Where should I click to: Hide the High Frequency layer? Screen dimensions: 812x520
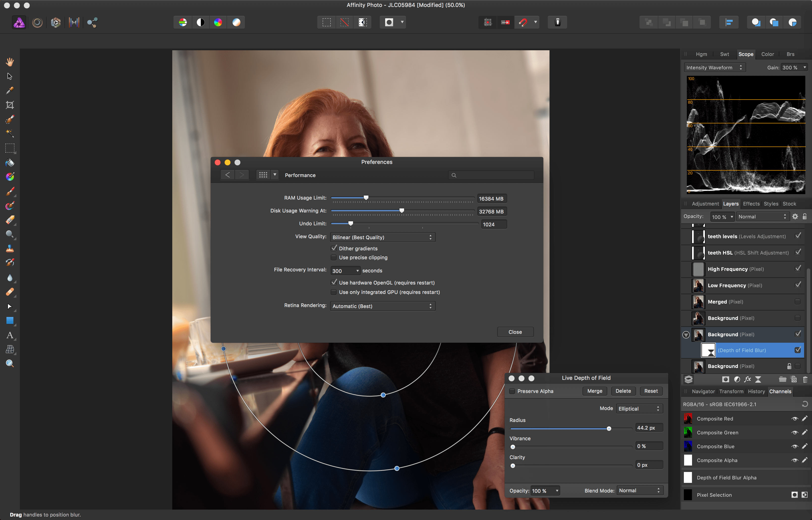click(798, 268)
